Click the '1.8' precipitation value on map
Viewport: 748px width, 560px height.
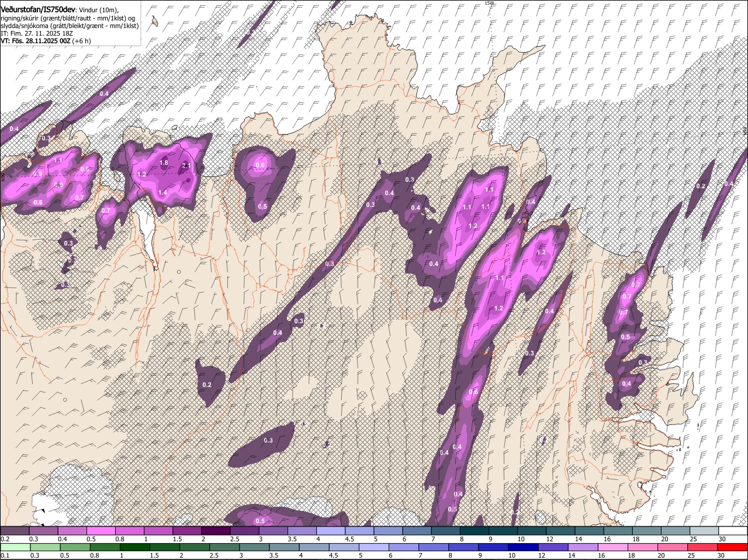tap(164, 163)
